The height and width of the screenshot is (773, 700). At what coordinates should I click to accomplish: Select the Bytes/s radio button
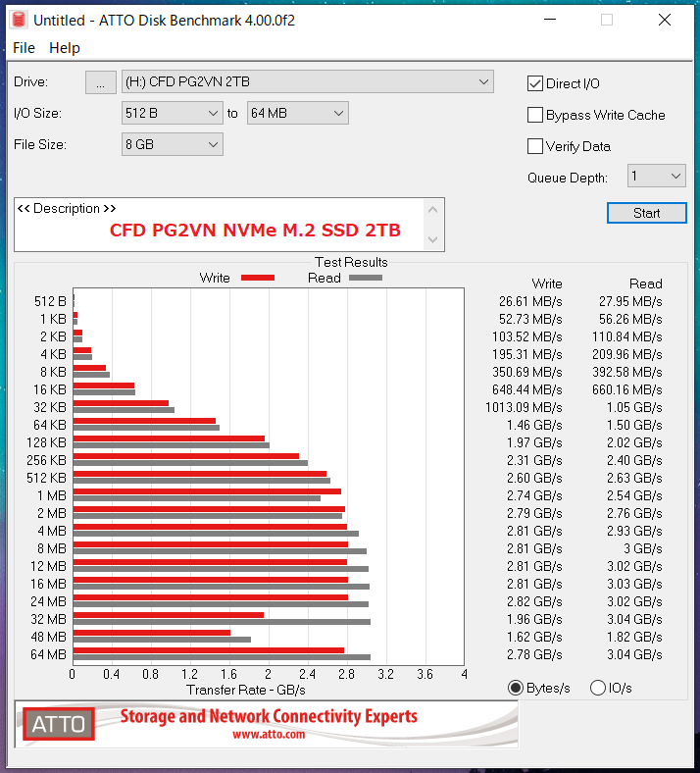[x=516, y=688]
